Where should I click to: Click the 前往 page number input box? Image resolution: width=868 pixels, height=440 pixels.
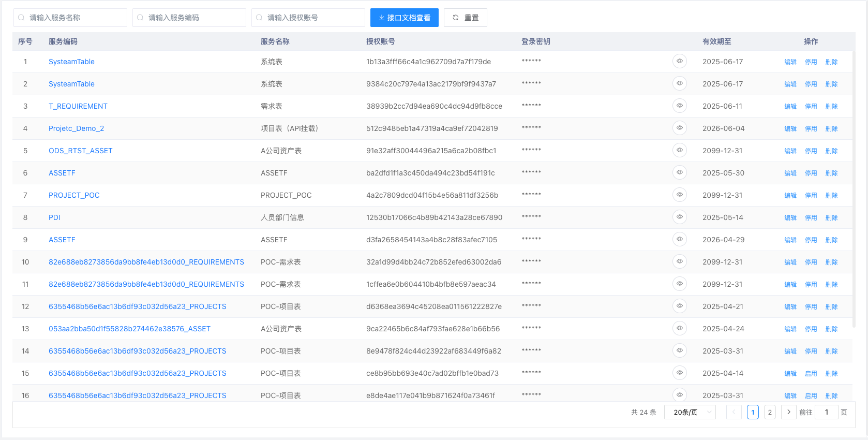coord(826,412)
